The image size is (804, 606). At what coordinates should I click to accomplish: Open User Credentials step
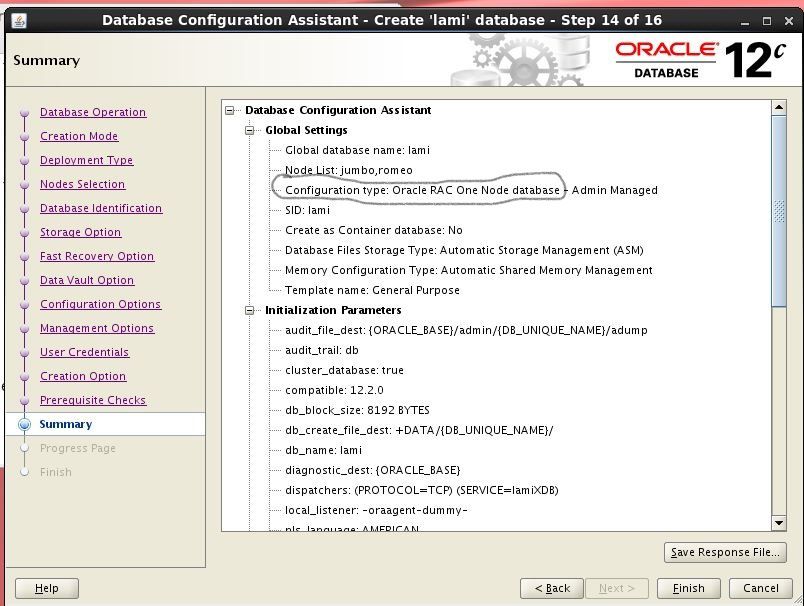[x=85, y=352]
